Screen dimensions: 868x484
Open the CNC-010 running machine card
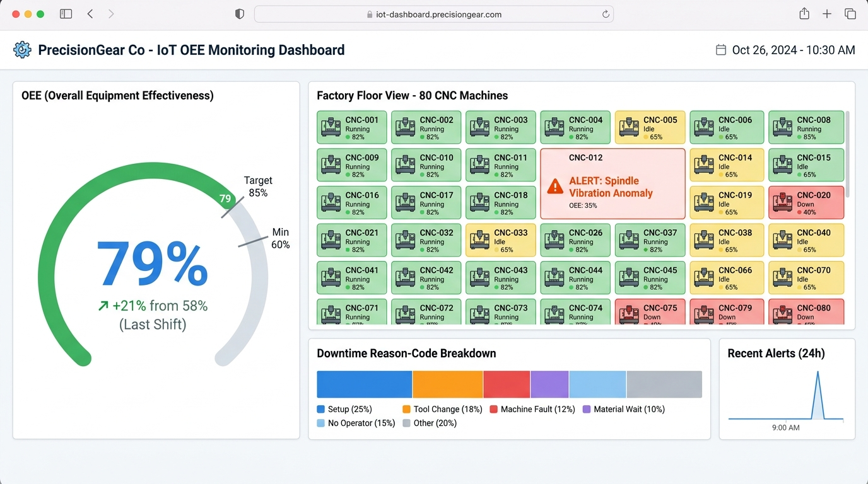point(426,165)
